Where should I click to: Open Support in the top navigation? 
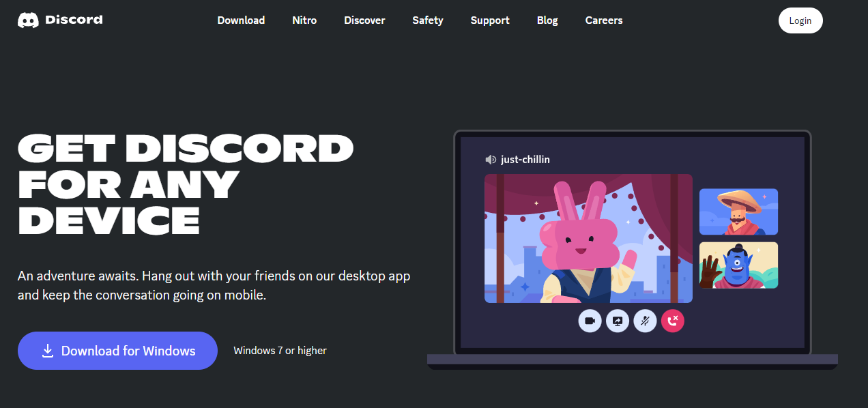click(x=490, y=20)
